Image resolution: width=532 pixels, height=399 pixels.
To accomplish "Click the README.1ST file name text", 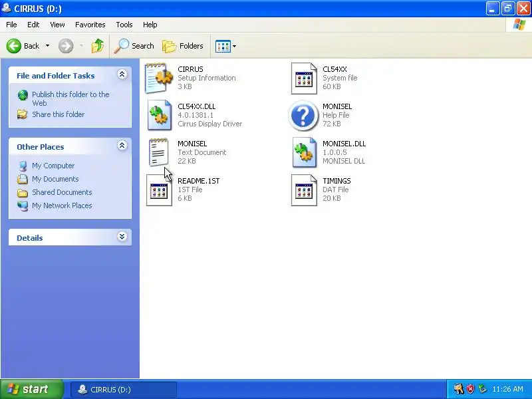I will [198, 181].
